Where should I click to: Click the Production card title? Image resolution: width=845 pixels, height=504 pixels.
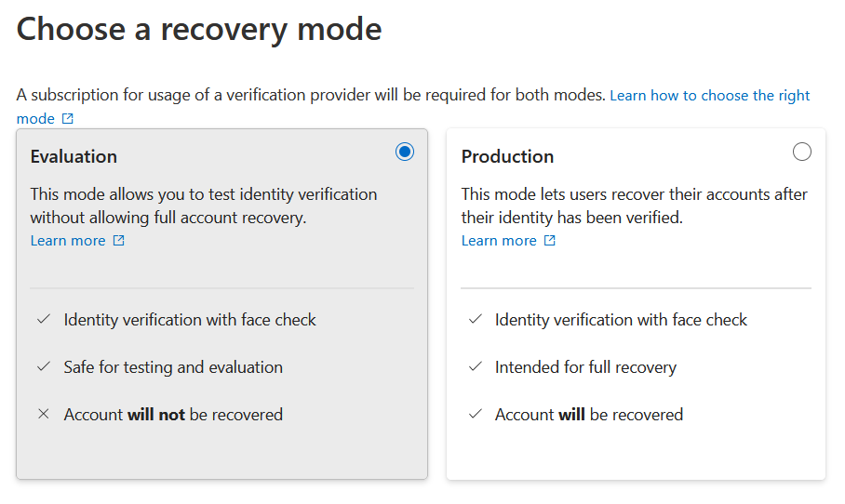pyautogui.click(x=507, y=156)
